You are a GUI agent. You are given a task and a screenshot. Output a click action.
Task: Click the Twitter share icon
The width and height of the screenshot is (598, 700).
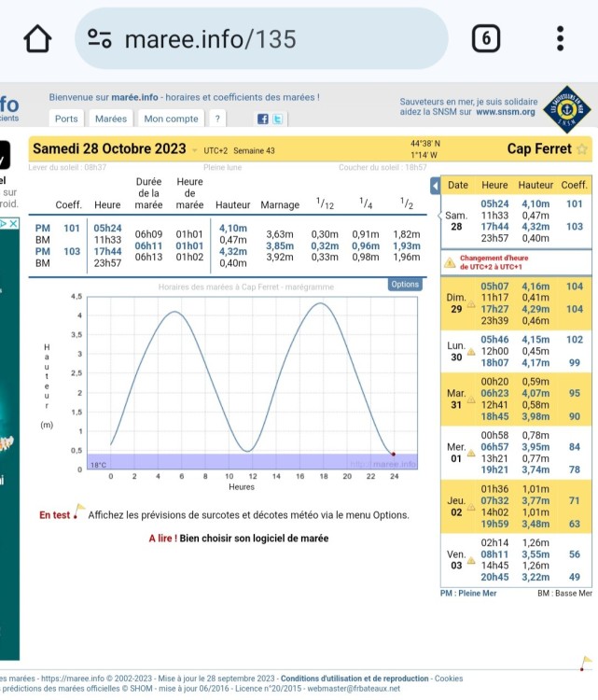pyautogui.click(x=277, y=119)
